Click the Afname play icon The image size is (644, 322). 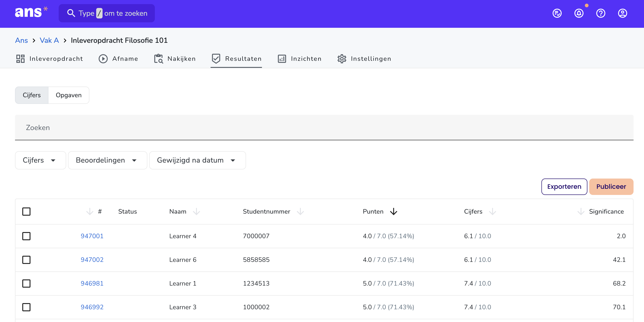click(x=103, y=59)
